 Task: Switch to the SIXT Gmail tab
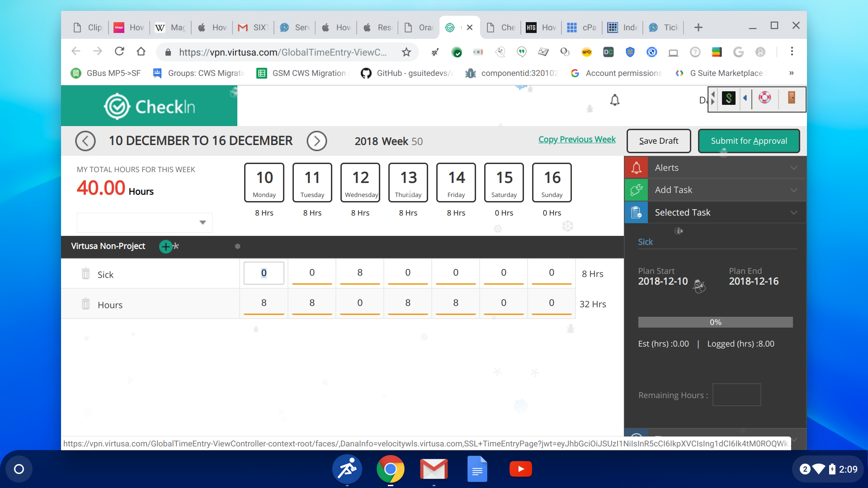[253, 28]
